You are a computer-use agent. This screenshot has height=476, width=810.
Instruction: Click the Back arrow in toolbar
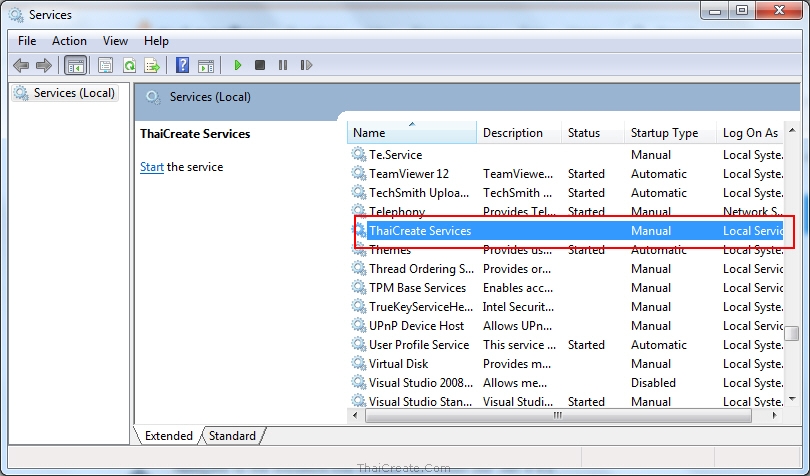tap(21, 66)
